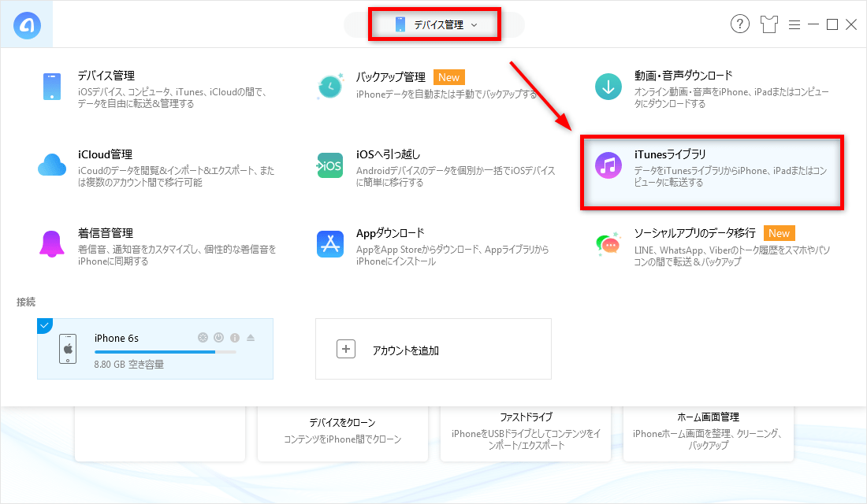Click the iTunesライブラリ music note icon
Screen dimensions: 867x504
click(608, 165)
